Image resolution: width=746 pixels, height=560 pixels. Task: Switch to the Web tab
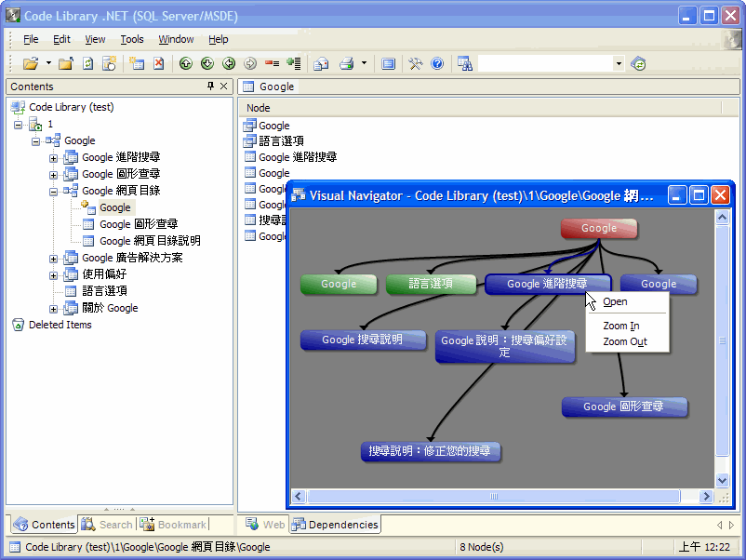coord(265,525)
